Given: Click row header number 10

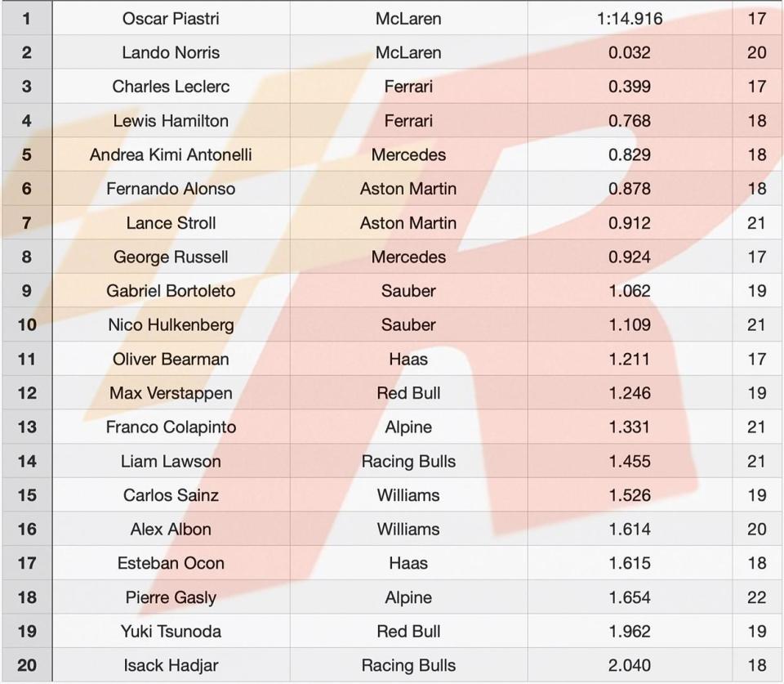Looking at the screenshot, I should click(x=27, y=324).
